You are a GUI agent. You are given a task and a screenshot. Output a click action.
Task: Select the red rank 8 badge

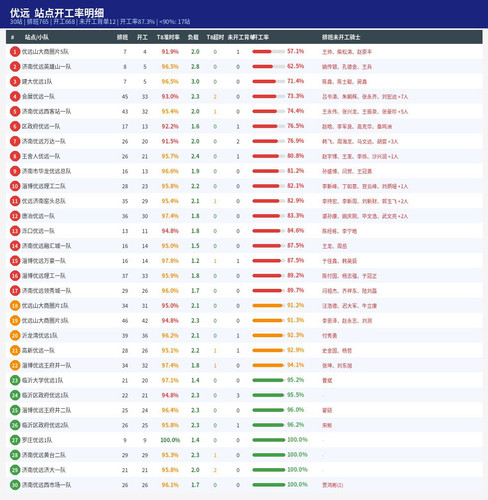[x=15, y=156]
